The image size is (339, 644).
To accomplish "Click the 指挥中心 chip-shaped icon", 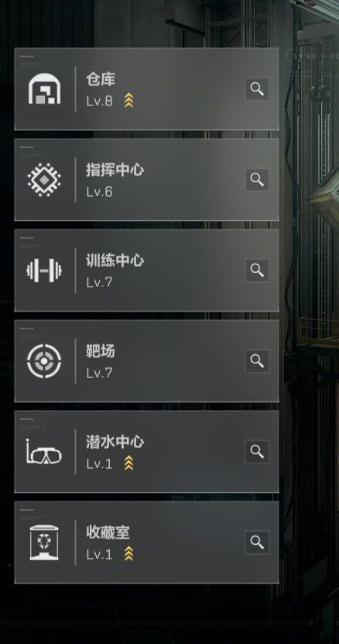I will [44, 180].
